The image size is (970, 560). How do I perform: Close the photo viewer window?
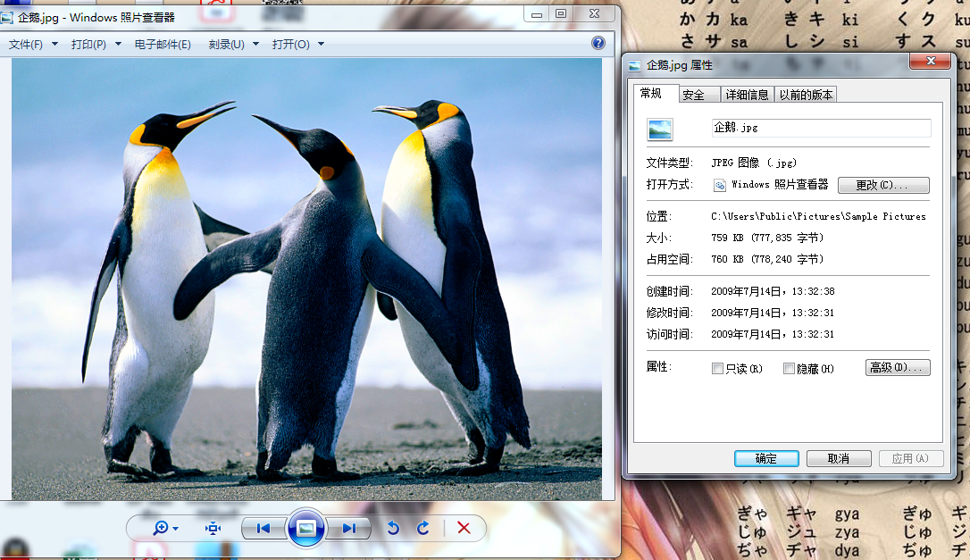tap(594, 13)
